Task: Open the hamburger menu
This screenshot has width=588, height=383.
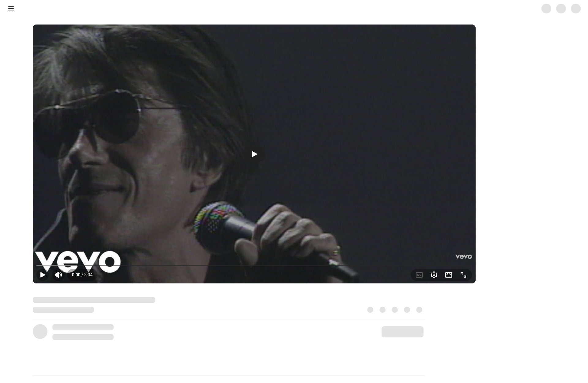Action: click(11, 9)
